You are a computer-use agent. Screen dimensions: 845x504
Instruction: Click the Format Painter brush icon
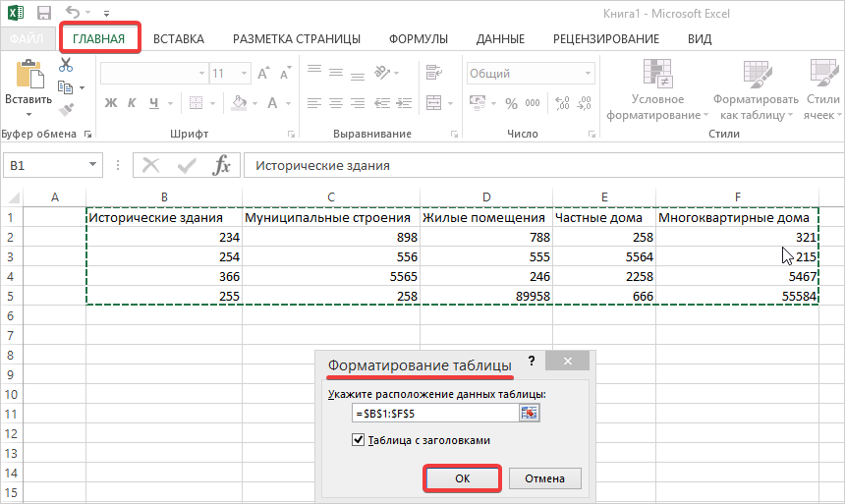[66, 110]
